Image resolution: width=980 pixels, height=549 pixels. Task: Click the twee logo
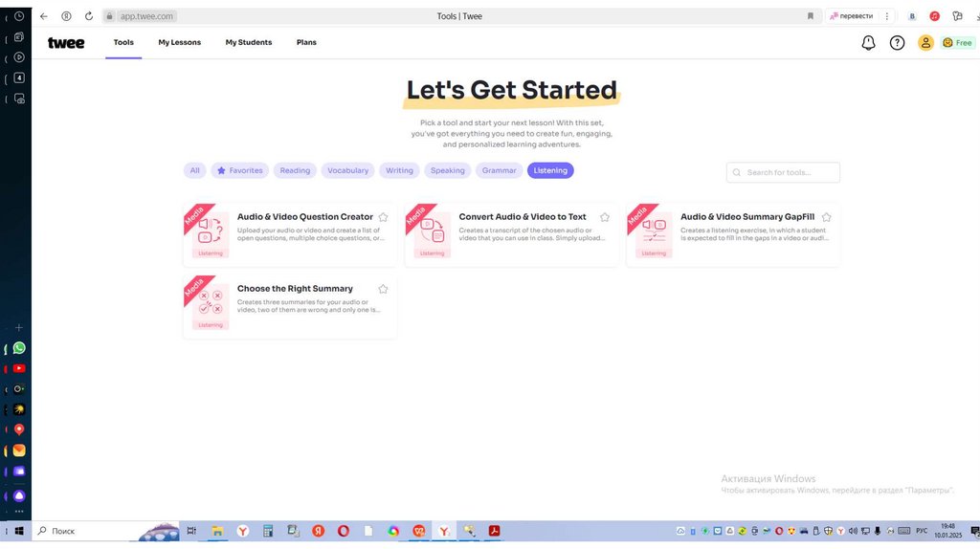click(66, 43)
